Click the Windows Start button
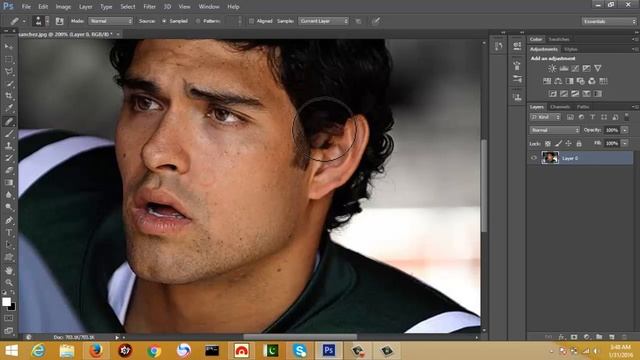This screenshot has width=640, height=360. [11, 351]
